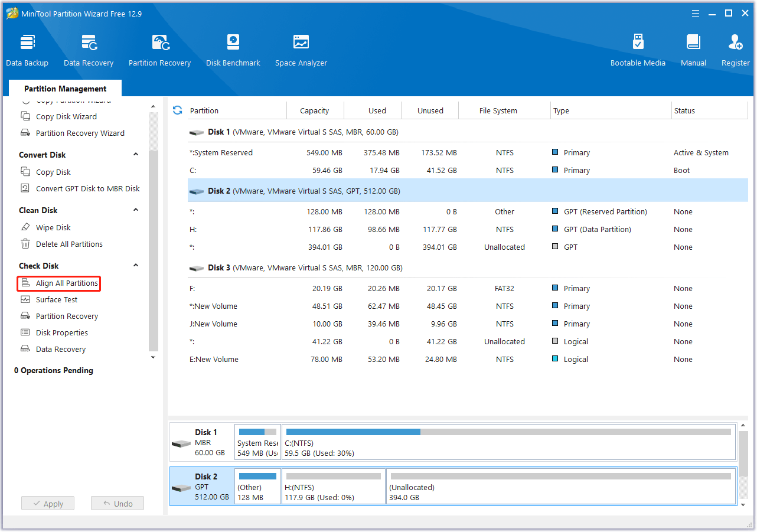Select the J:New Volume partition row

tap(468, 324)
